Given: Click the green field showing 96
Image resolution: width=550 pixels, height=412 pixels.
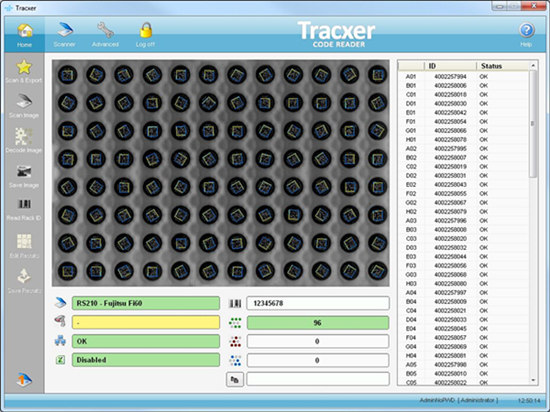Looking at the screenshot, I should pyautogui.click(x=318, y=323).
